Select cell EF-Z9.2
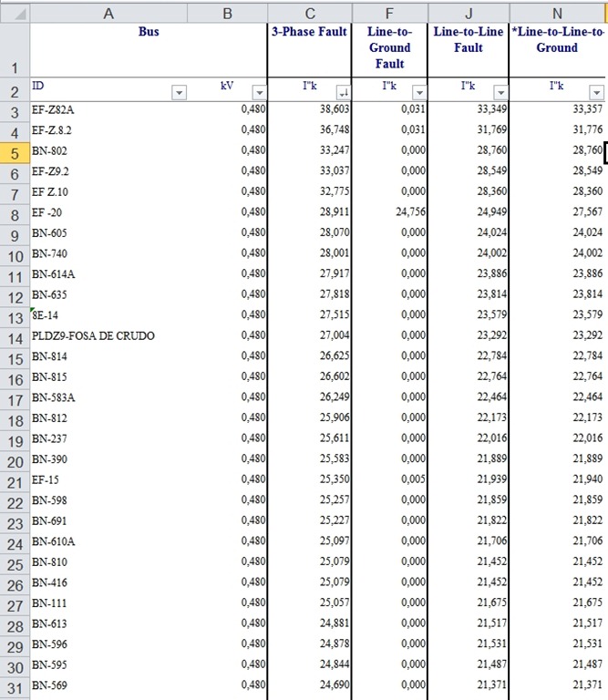Screen dimensions: 608x700 click(108, 171)
